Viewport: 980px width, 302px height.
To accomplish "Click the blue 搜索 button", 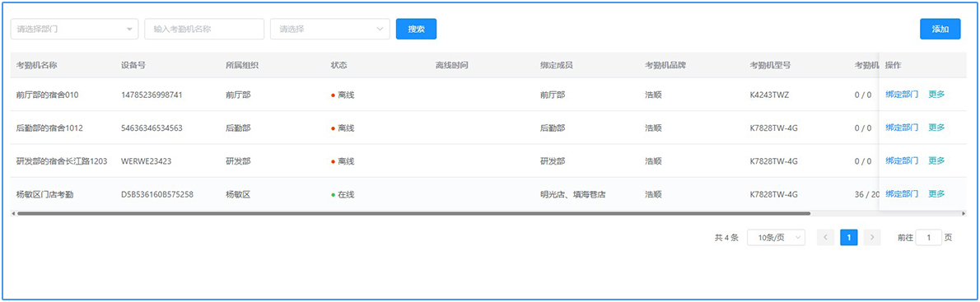I will point(416,29).
